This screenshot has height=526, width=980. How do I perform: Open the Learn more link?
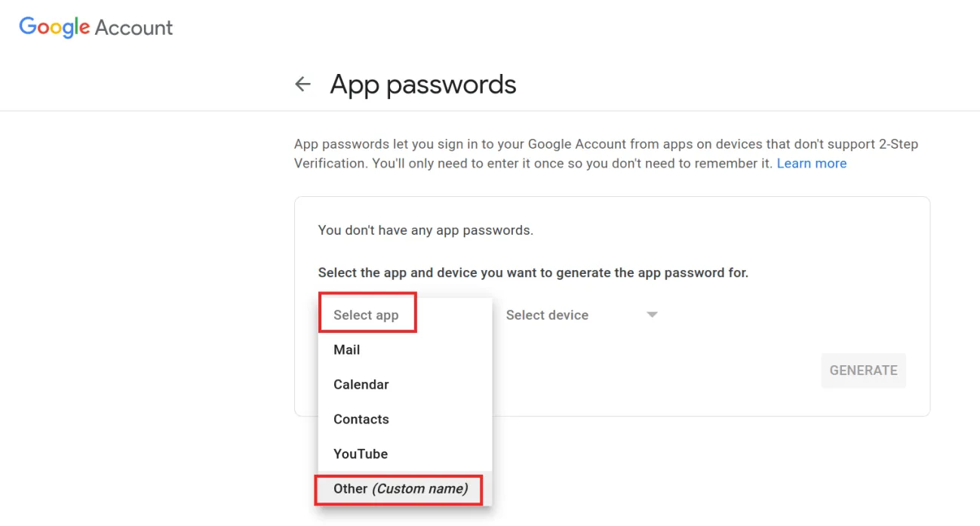click(811, 163)
